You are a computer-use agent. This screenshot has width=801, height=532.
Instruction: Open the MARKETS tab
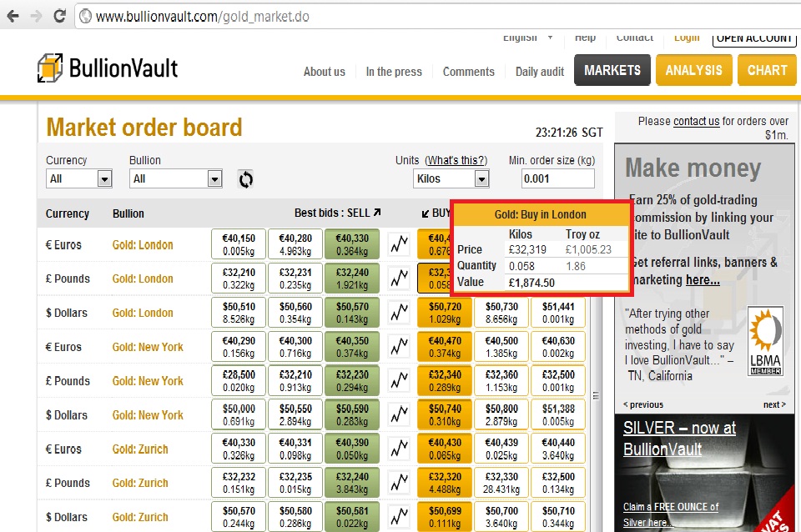(612, 70)
